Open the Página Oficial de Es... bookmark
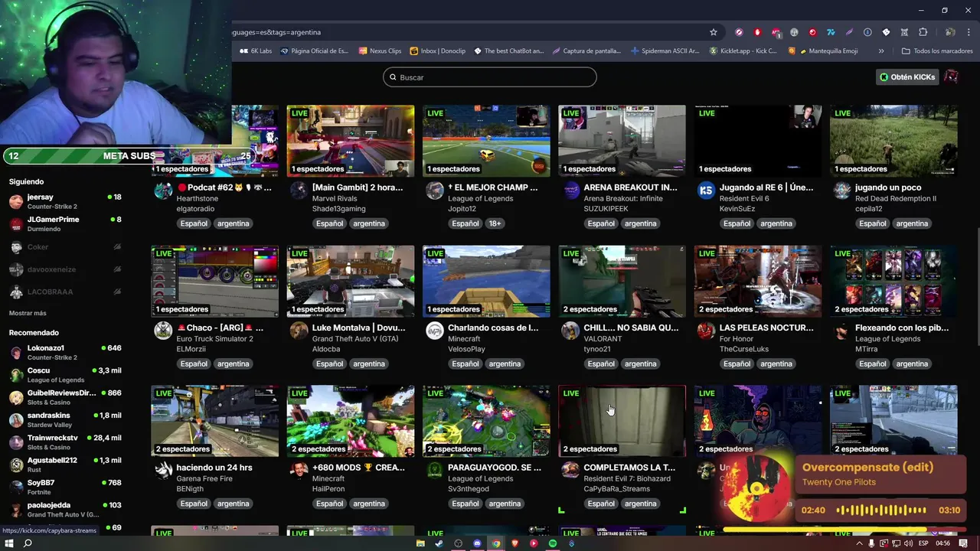The width and height of the screenshot is (980, 551). [315, 51]
